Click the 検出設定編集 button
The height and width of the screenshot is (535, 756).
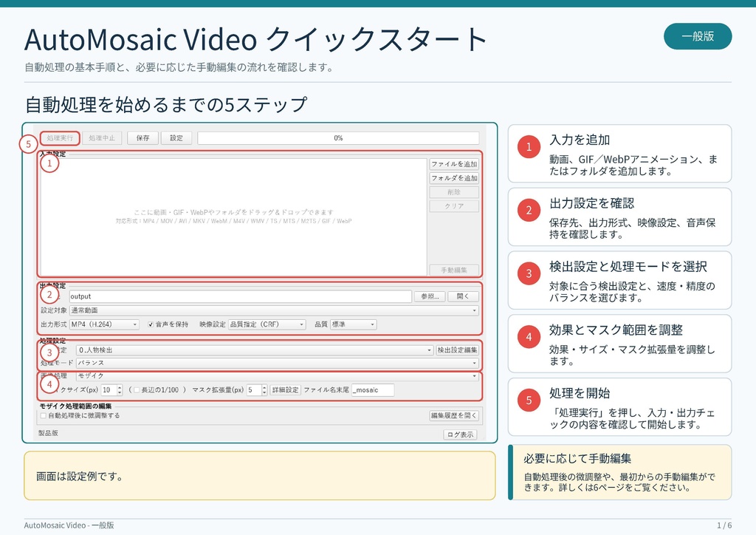(457, 350)
